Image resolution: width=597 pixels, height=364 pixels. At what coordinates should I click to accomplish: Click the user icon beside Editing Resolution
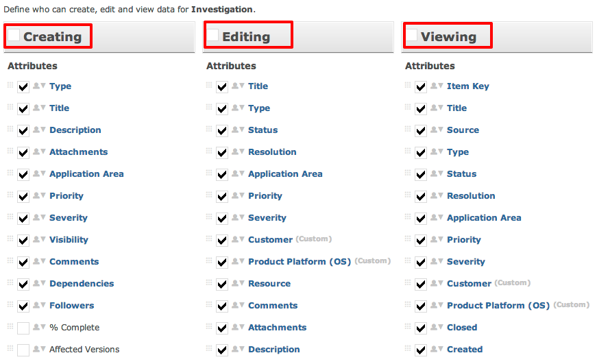[238, 152]
